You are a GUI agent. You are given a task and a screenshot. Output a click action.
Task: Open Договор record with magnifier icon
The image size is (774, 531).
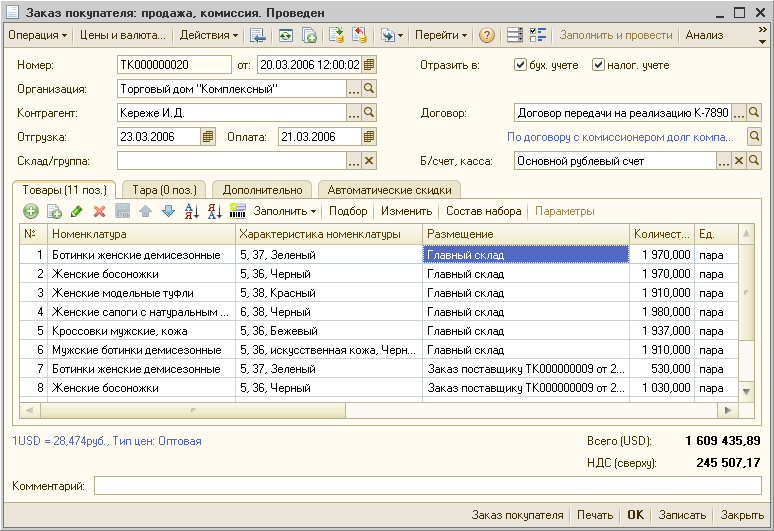[x=754, y=113]
